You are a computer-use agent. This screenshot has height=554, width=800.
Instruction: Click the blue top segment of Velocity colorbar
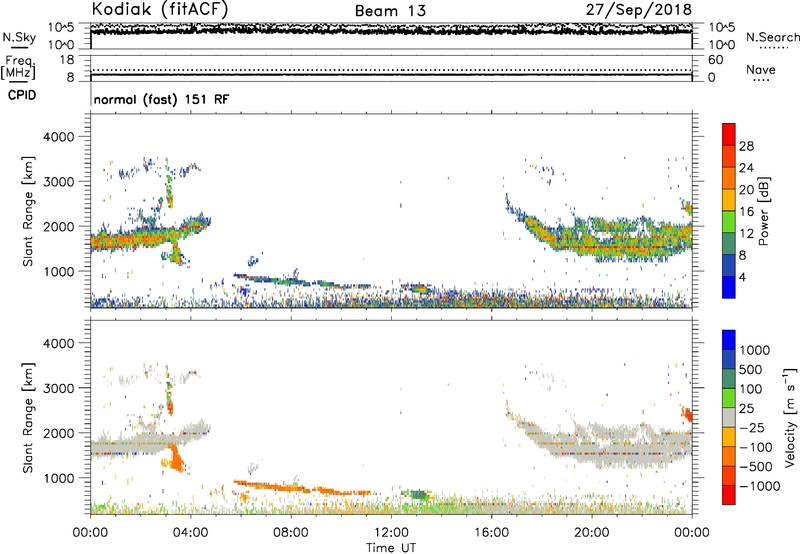(x=729, y=340)
